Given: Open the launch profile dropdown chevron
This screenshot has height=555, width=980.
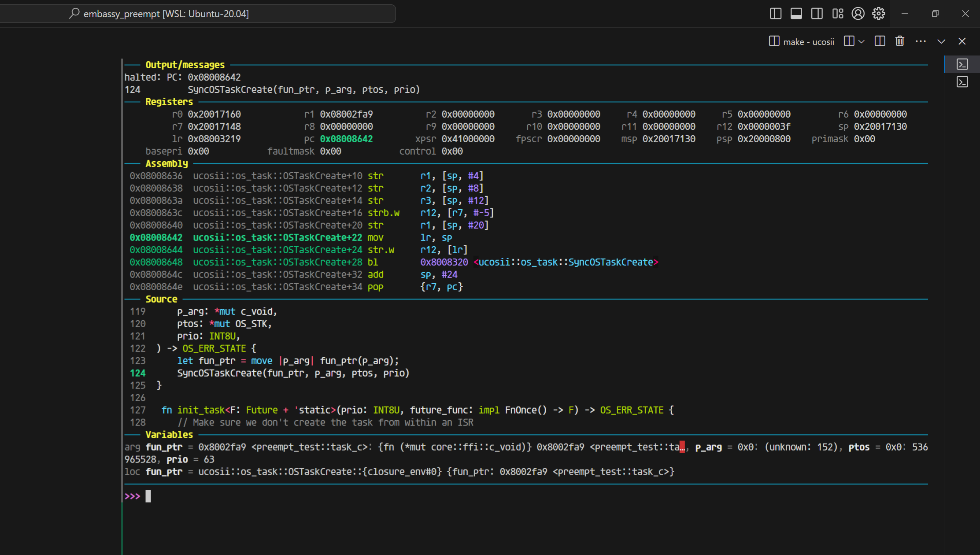Looking at the screenshot, I should [x=862, y=41].
